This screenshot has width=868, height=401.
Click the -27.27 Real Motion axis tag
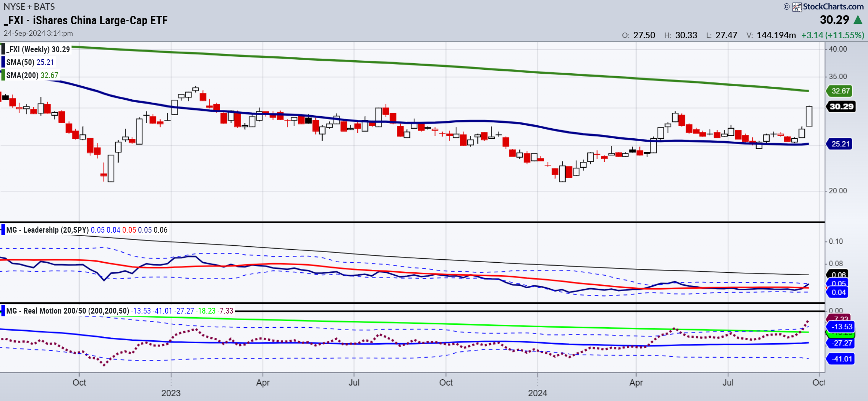pyautogui.click(x=841, y=343)
